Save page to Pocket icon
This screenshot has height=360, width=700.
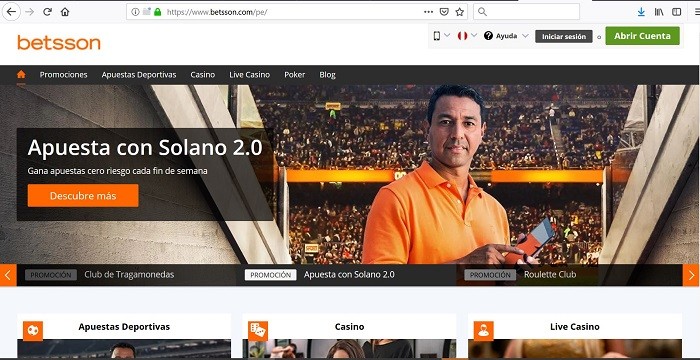click(x=444, y=12)
